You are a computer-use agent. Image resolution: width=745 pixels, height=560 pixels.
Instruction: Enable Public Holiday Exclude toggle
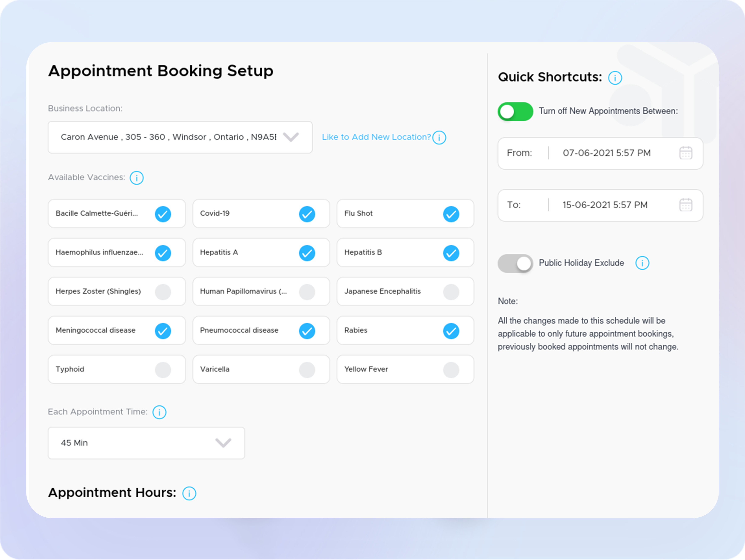click(x=515, y=263)
